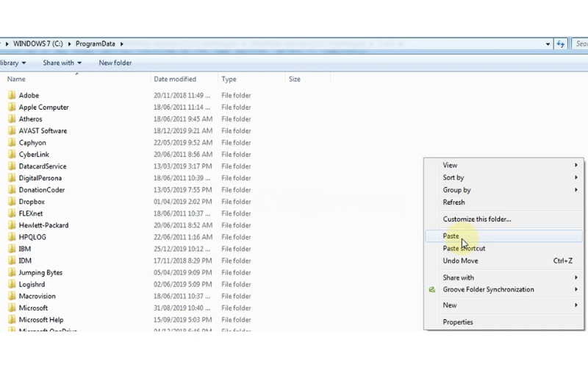Choose Paste from the context menu

coord(504,236)
